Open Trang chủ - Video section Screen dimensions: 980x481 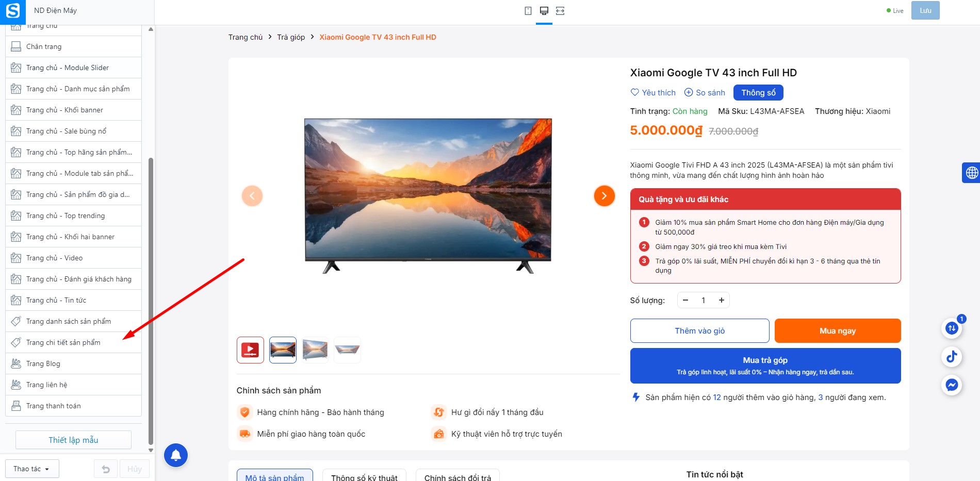(73, 258)
